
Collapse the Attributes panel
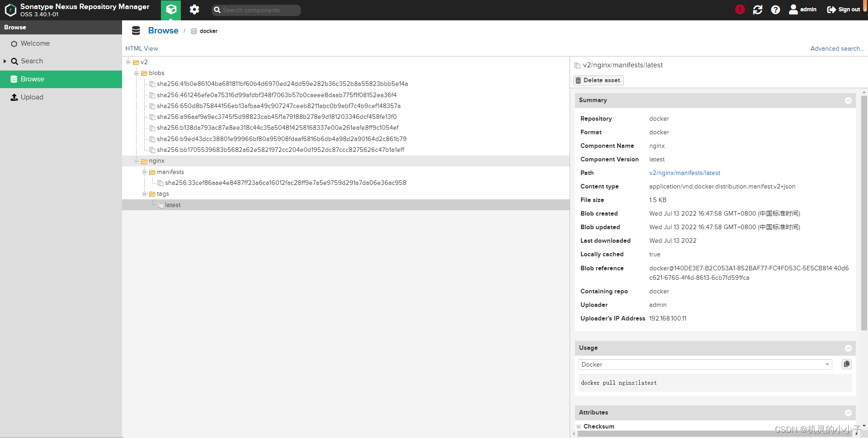(x=848, y=413)
